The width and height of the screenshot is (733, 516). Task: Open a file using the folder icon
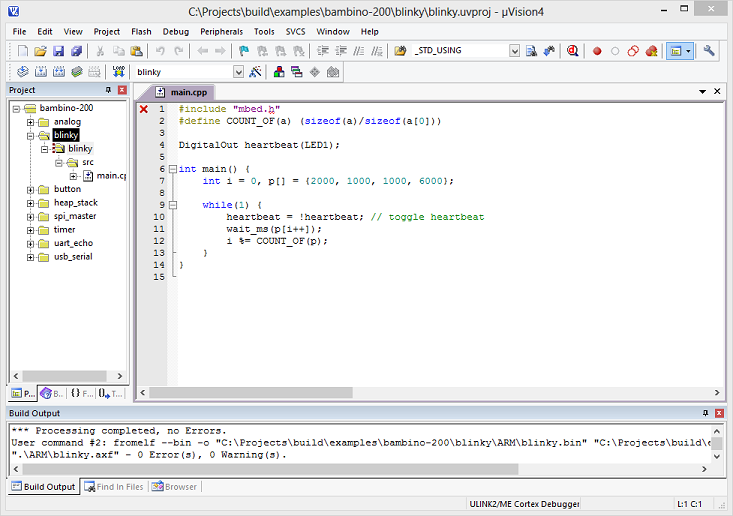click(x=40, y=50)
